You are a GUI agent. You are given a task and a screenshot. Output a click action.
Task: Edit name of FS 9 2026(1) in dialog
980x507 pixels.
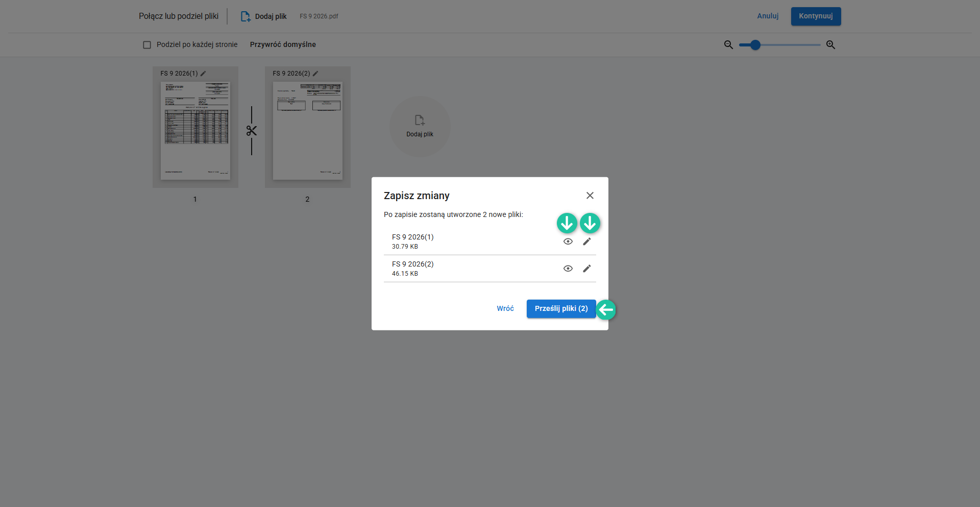586,242
